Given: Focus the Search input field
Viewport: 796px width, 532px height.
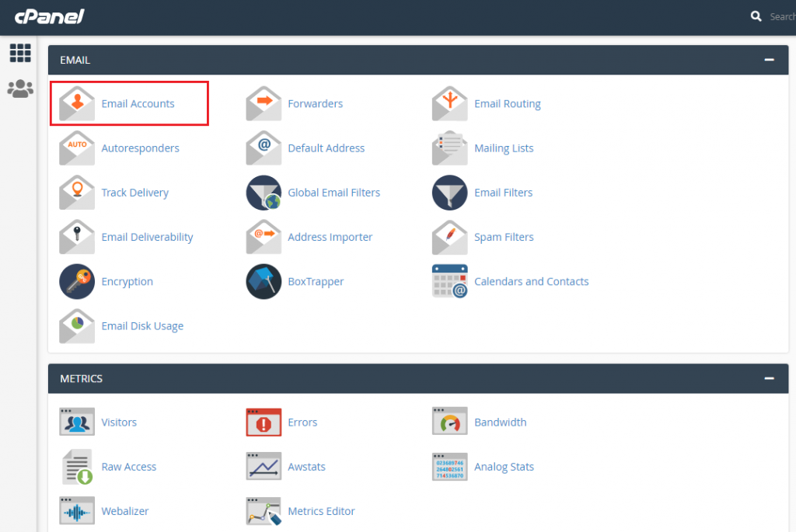Looking at the screenshot, I should click(782, 17).
